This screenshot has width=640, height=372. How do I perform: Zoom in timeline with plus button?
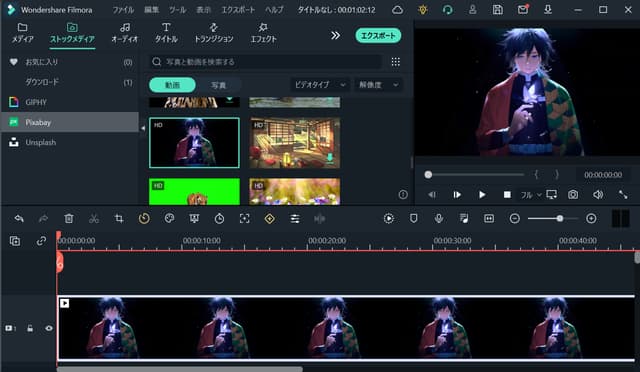591,219
